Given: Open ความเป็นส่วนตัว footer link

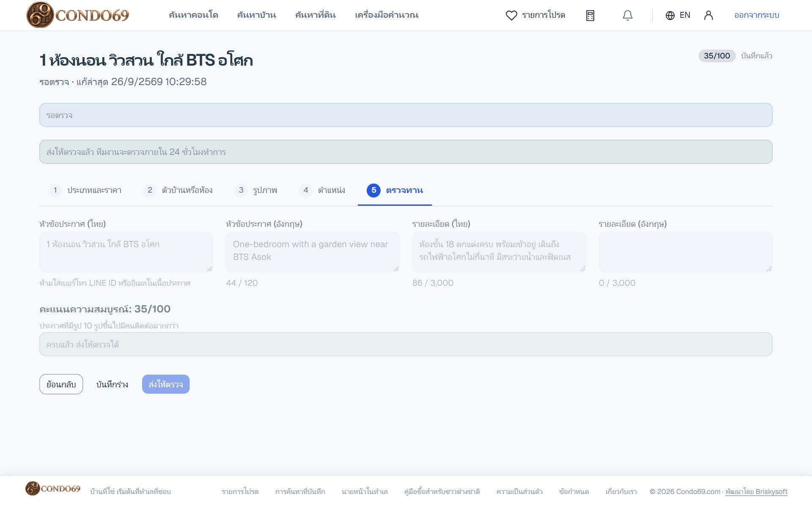Looking at the screenshot, I should tap(519, 492).
